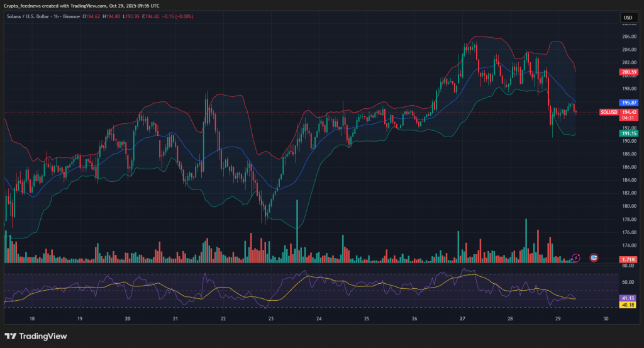Click date 29 on the time axis

[x=558, y=319]
